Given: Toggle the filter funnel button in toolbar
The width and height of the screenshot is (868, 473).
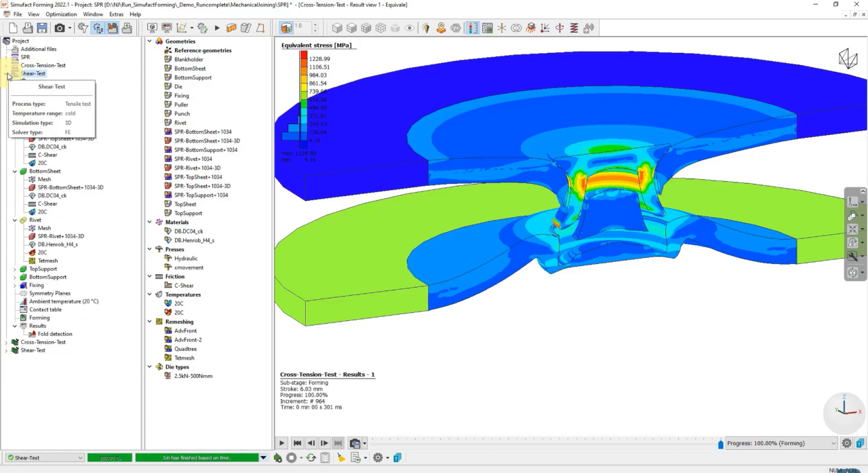Looking at the screenshot, I should click(x=83, y=28).
